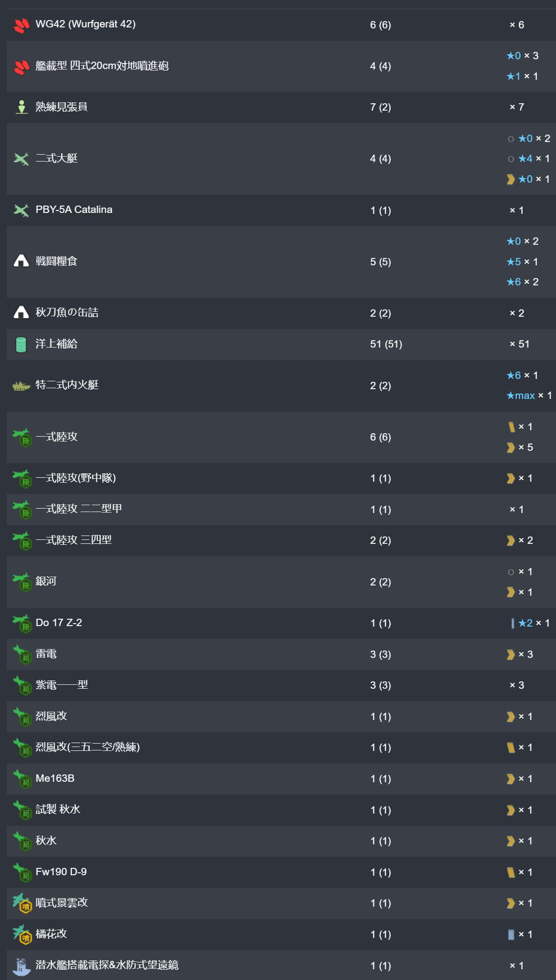The width and height of the screenshot is (556, 980).
Task: Click the WG42 rocket launcher icon
Action: [21, 25]
